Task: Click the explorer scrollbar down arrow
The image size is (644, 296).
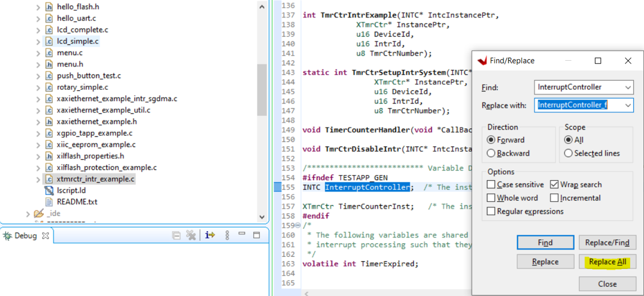Action: (262, 217)
